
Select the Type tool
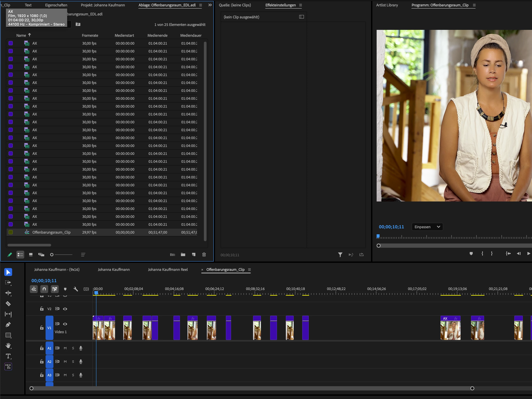(8, 356)
